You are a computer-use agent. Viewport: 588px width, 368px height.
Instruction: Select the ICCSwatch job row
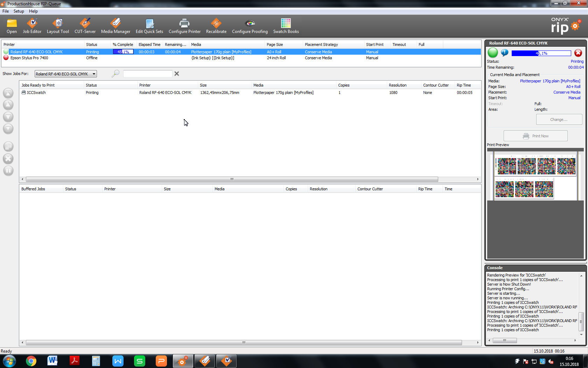tap(250, 93)
